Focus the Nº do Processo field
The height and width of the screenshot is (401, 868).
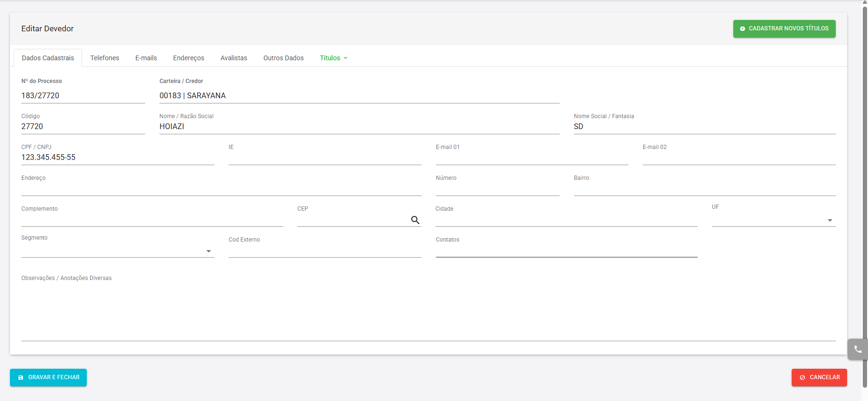pyautogui.click(x=83, y=95)
